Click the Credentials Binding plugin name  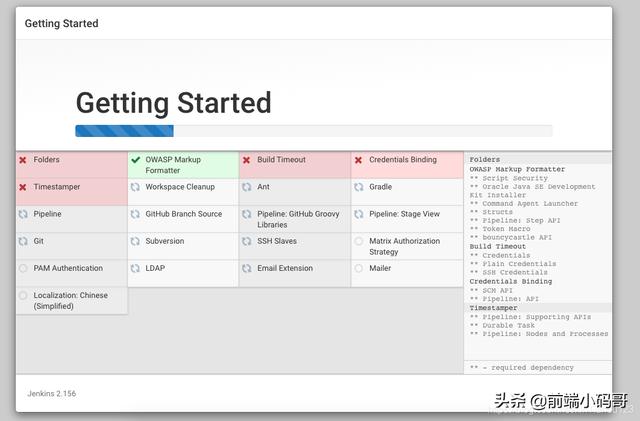[403, 160]
